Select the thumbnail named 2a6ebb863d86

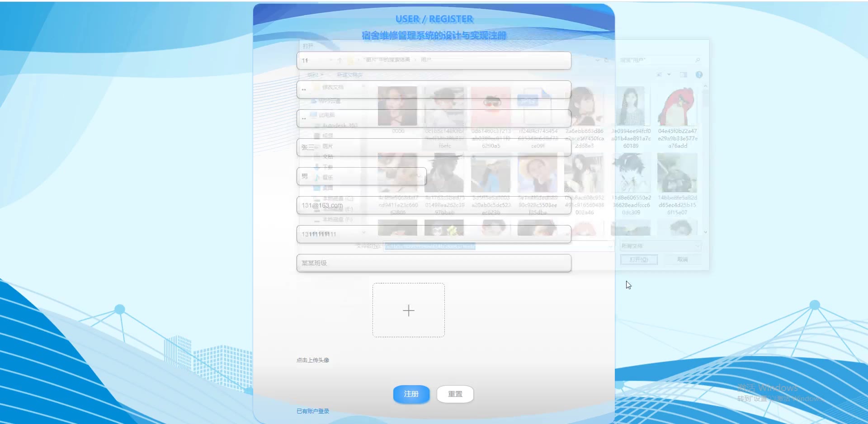[x=584, y=118]
